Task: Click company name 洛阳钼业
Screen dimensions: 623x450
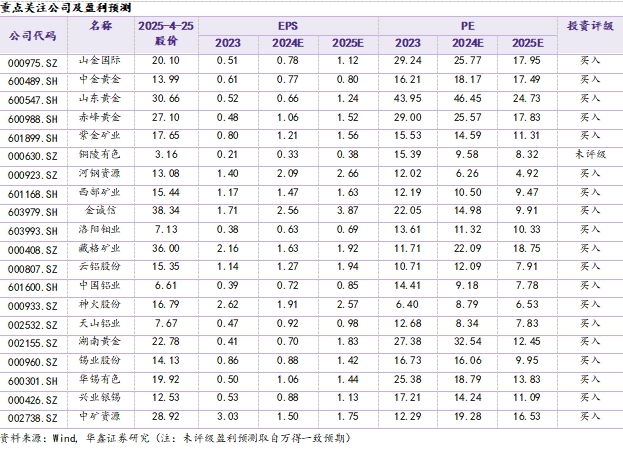Action: (x=100, y=229)
